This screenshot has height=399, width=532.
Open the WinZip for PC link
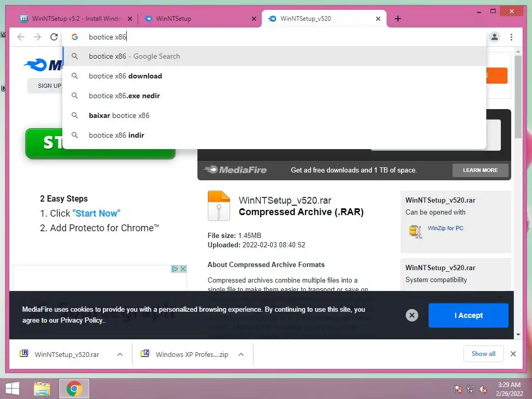click(x=445, y=228)
